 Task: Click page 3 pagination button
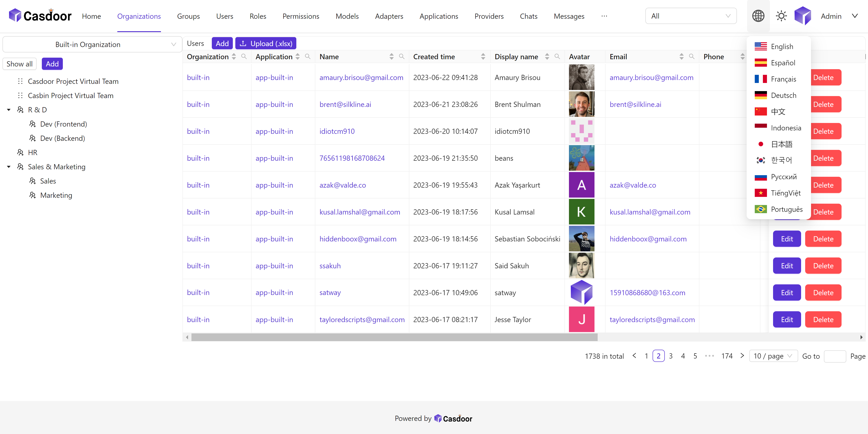(x=671, y=356)
